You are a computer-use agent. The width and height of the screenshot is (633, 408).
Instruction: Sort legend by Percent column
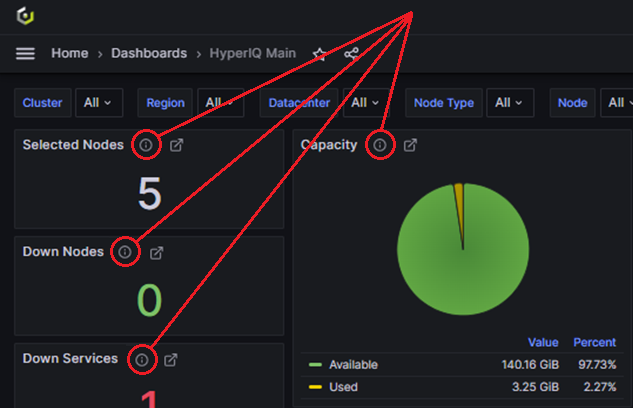[595, 342]
